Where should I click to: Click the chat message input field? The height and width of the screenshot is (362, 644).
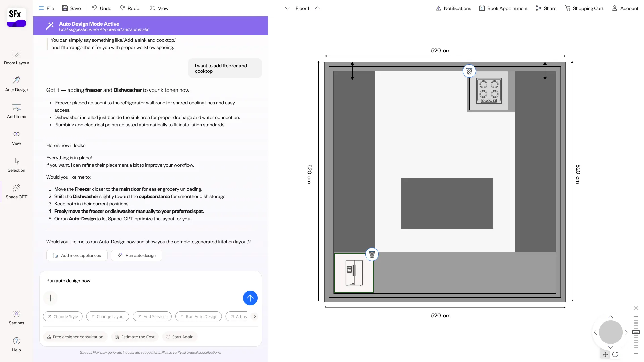150,281
